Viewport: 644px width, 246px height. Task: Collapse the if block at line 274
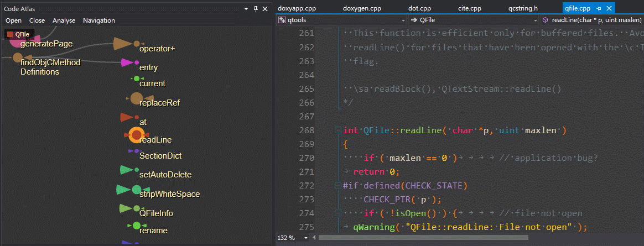point(338,213)
